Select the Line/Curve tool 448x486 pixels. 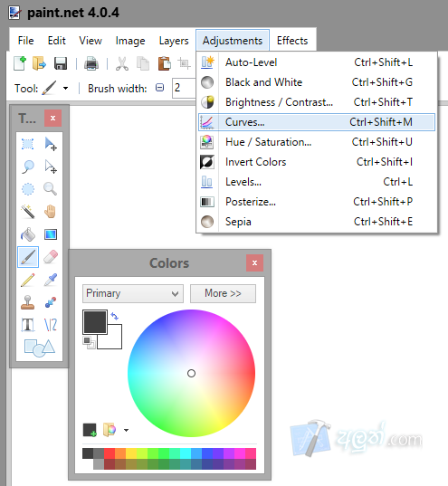50,325
